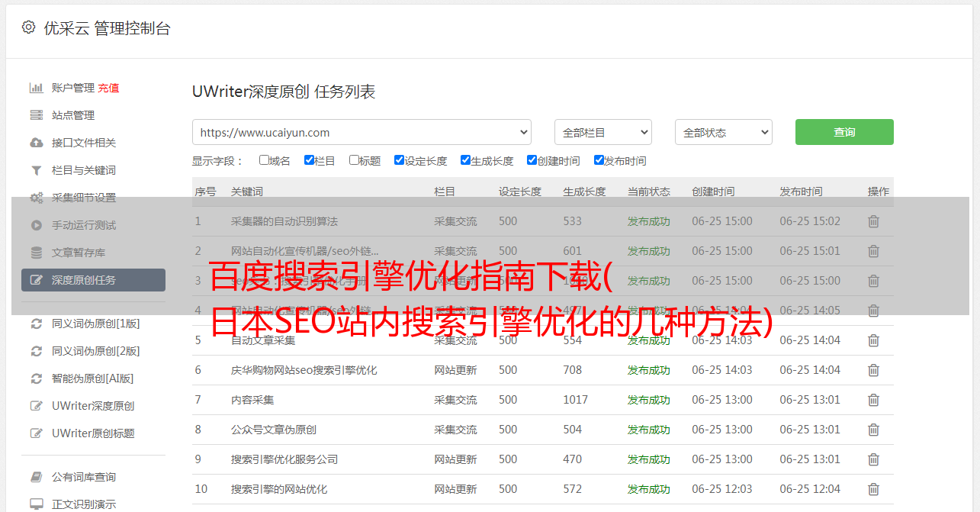Enable the 标题 field checkbox
The height and width of the screenshot is (512, 980).
354,160
